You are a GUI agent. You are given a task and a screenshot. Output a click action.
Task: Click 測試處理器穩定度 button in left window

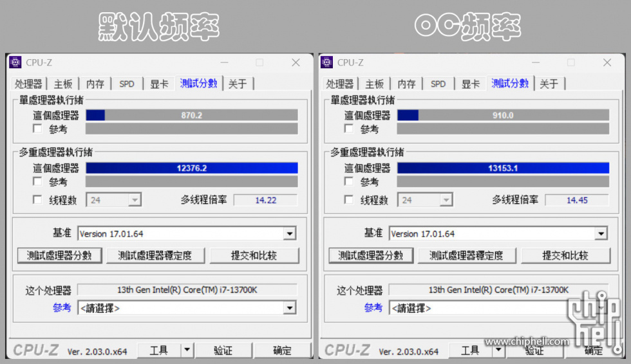(155, 255)
